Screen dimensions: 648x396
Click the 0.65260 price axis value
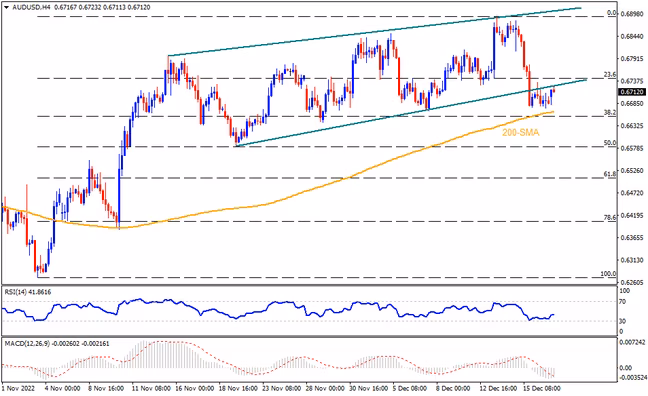tap(632, 170)
